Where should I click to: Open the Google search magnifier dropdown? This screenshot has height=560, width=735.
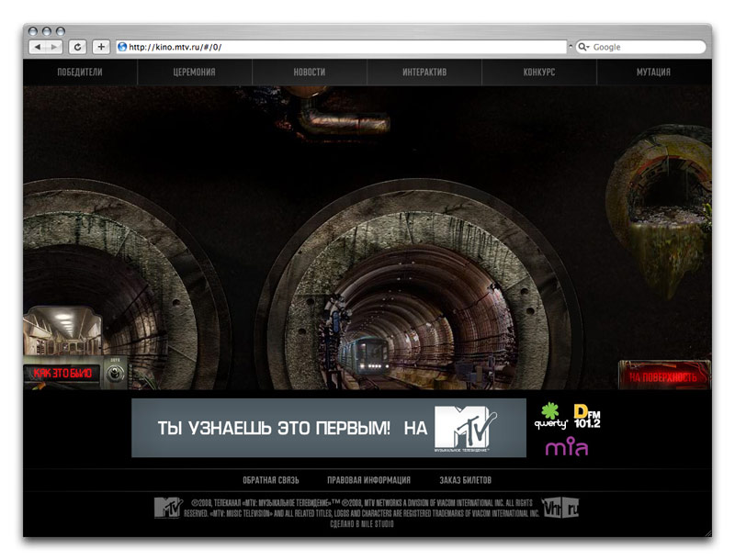[x=583, y=47]
